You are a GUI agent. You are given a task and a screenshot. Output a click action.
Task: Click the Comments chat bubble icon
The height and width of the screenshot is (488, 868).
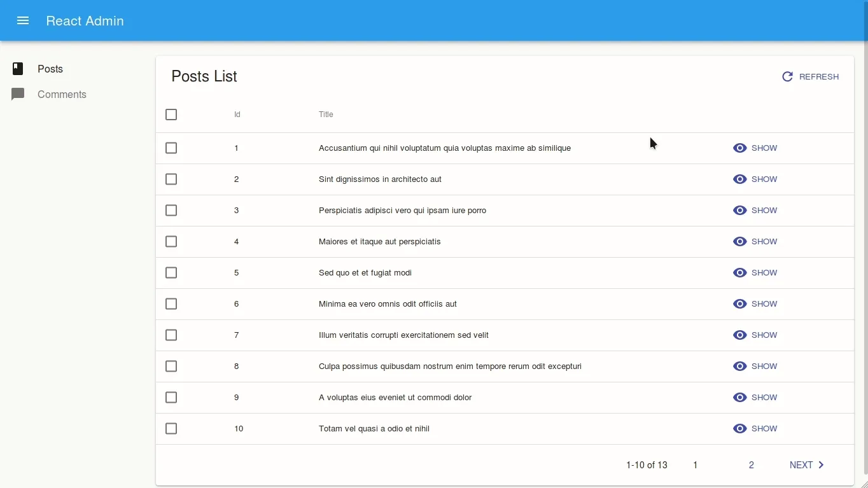coord(18,94)
